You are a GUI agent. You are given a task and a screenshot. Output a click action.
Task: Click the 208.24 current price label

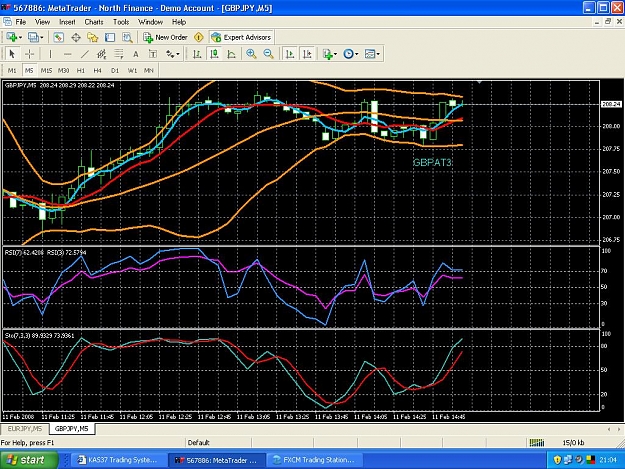[x=611, y=104]
